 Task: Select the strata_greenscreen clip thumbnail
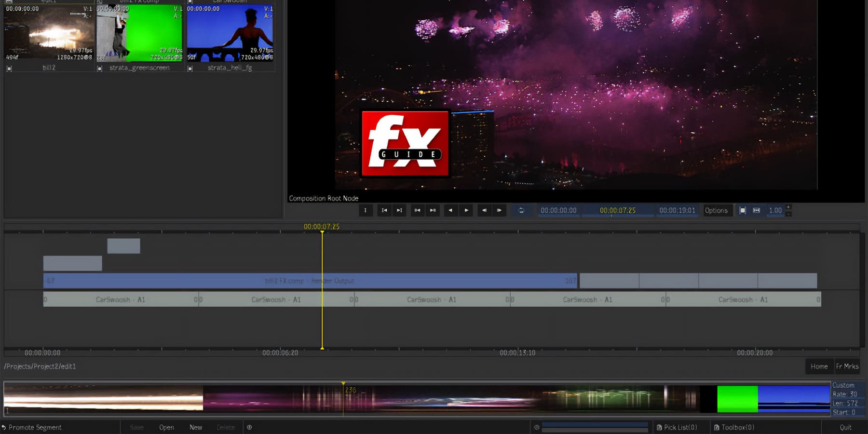(140, 33)
